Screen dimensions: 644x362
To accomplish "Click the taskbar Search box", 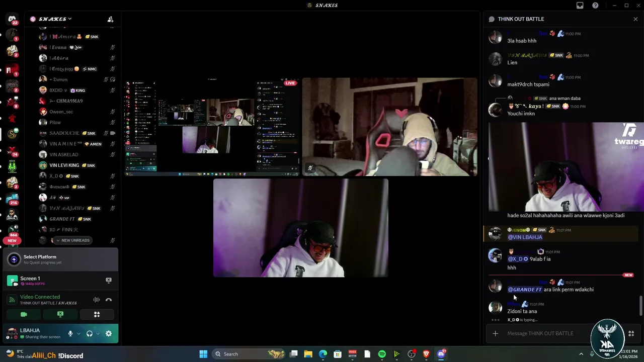I will click(x=249, y=354).
